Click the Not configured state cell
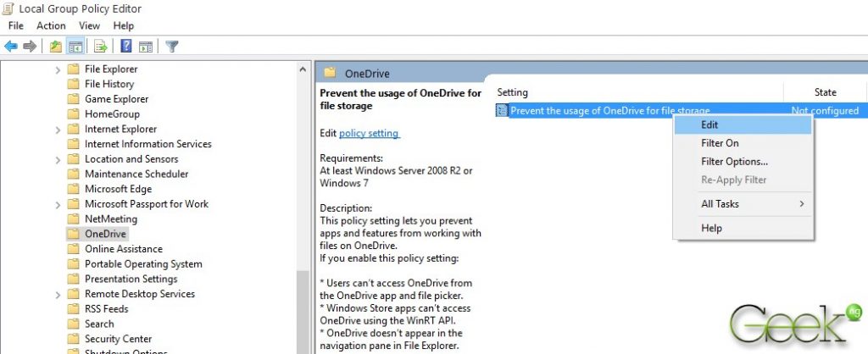 (825, 111)
